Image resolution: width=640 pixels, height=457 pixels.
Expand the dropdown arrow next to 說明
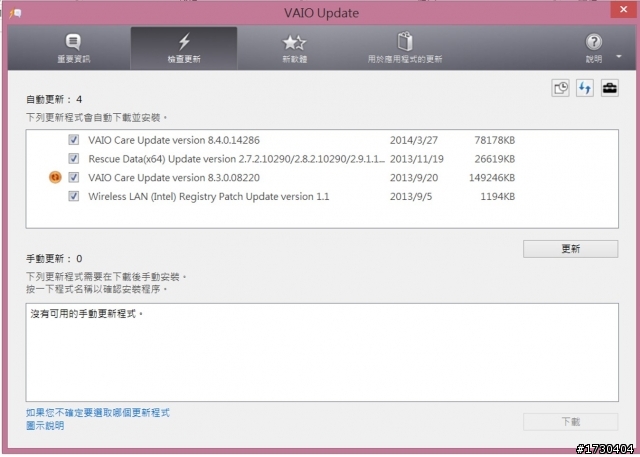(619, 56)
